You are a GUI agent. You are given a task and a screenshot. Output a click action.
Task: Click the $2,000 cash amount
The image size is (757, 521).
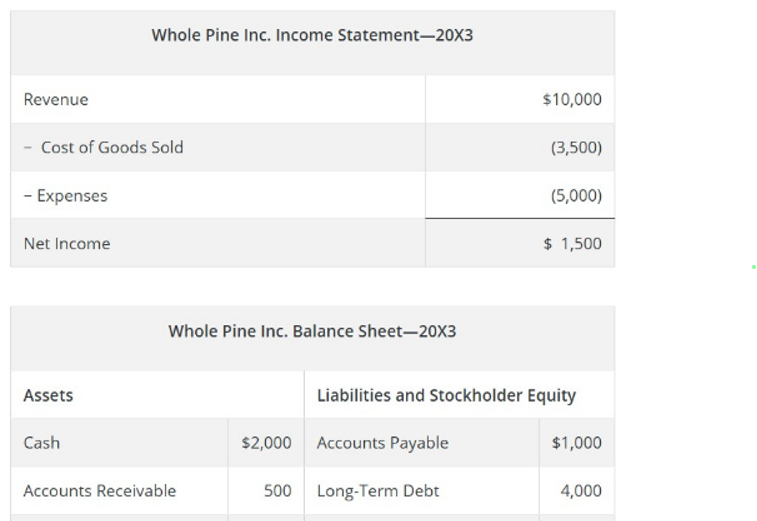coord(267,442)
